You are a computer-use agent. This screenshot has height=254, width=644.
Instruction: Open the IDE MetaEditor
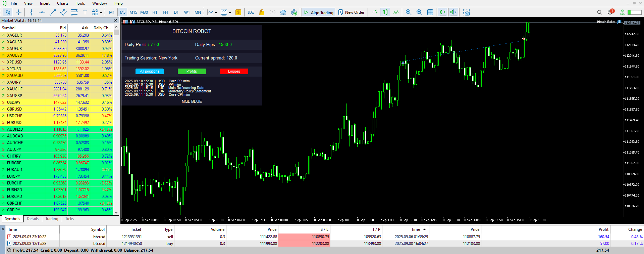coord(251,12)
